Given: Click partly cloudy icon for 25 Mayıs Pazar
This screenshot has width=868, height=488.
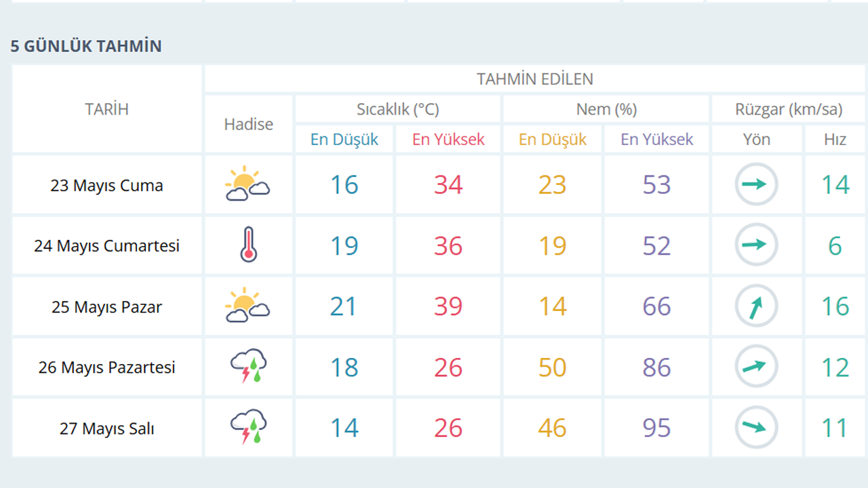Looking at the screenshot, I should coord(248,306).
